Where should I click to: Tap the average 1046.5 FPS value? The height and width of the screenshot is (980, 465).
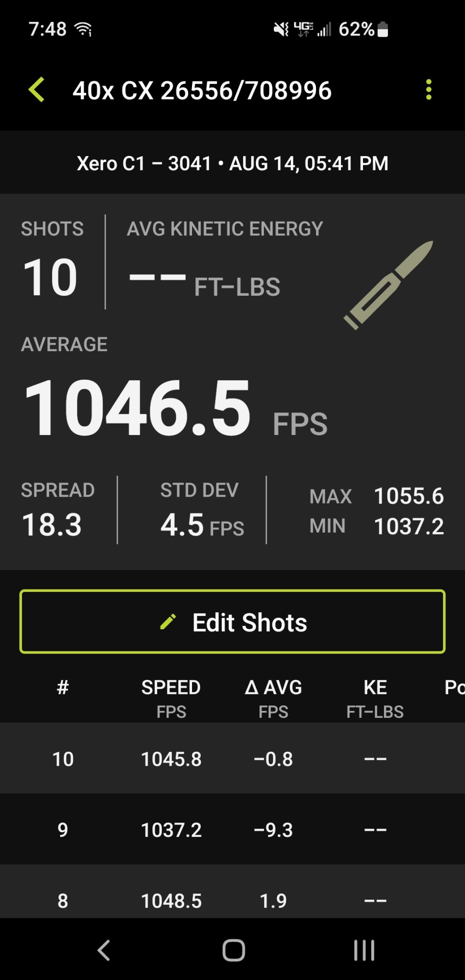(138, 408)
